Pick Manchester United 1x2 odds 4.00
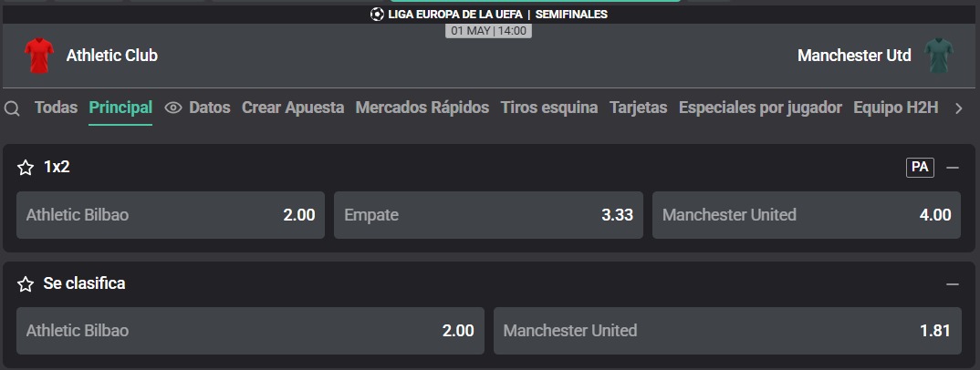 [x=807, y=215]
